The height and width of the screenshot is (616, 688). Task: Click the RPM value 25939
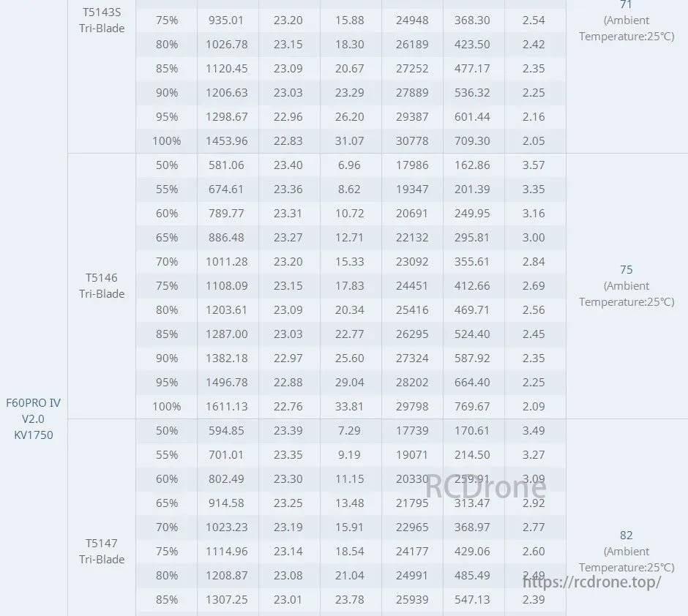pyautogui.click(x=412, y=600)
